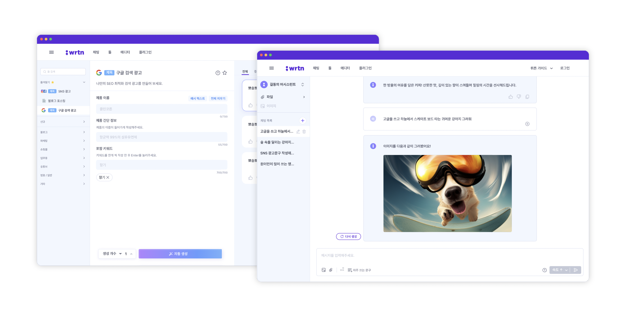Expand 뤼튼 가이드 dropdown
The width and height of the screenshot is (644, 310).
point(541,68)
